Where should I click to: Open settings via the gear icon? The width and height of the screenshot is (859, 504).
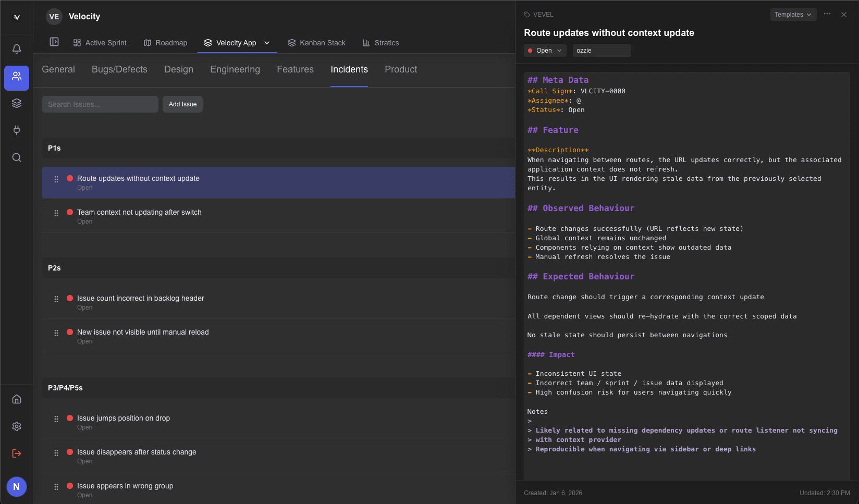click(x=16, y=426)
